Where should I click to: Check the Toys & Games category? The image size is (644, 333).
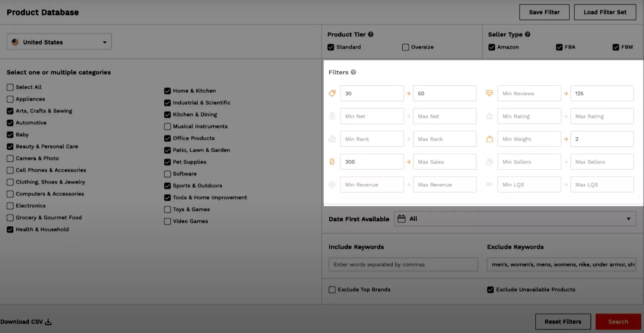(x=168, y=209)
